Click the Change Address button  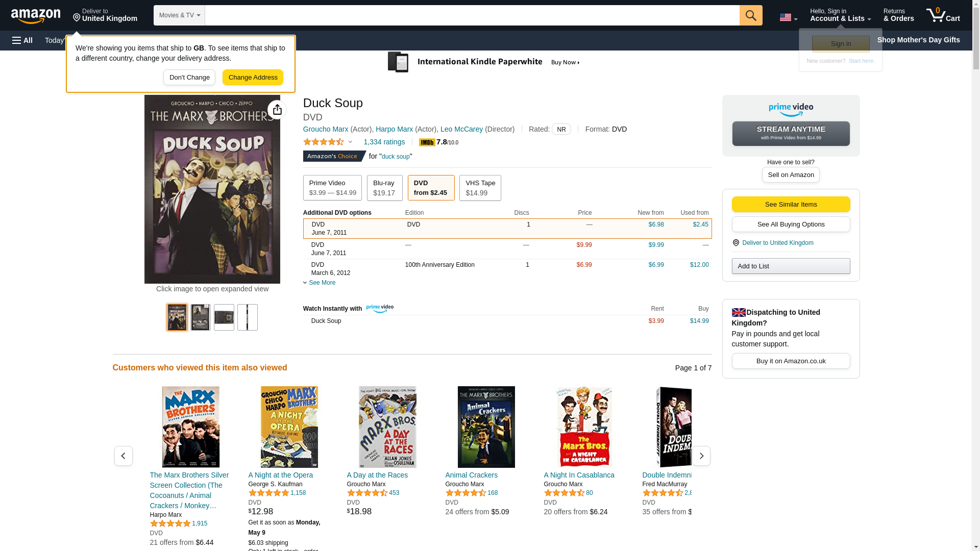[253, 78]
